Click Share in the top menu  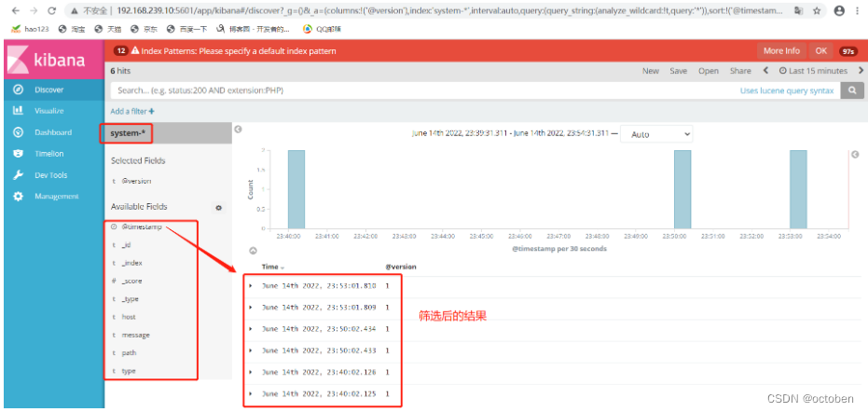coord(740,71)
